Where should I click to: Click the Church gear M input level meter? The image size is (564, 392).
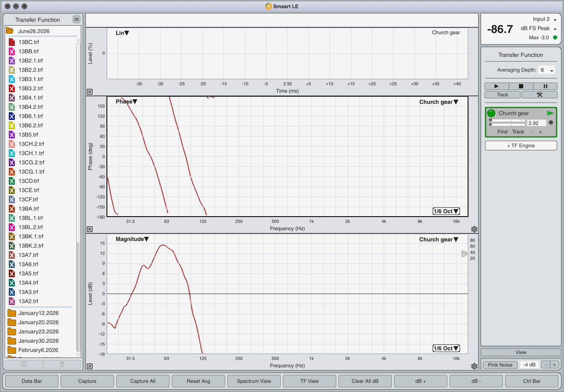tap(508, 120)
